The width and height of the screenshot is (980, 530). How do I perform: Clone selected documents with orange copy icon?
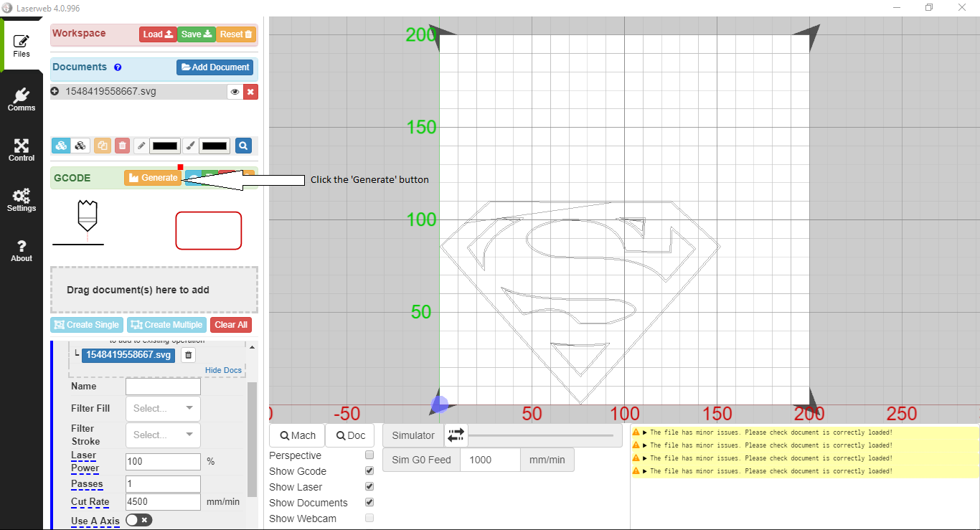(x=103, y=146)
